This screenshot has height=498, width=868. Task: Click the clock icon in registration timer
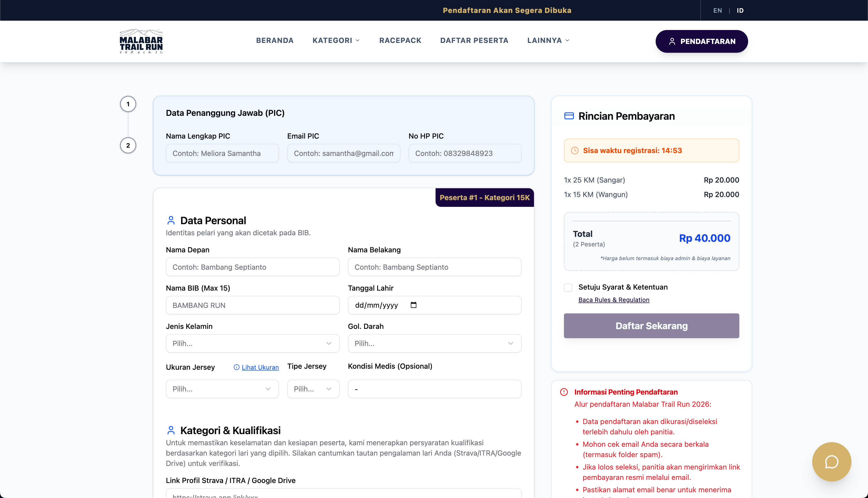575,150
